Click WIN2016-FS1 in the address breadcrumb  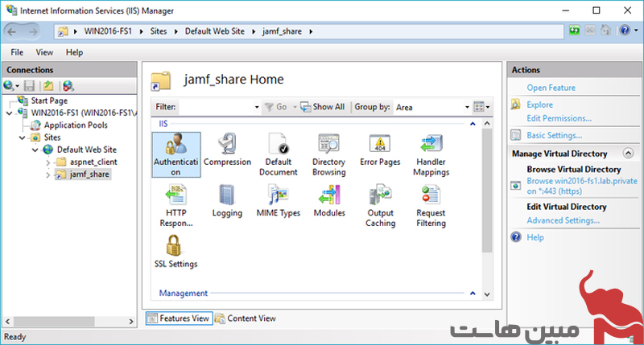click(x=108, y=31)
